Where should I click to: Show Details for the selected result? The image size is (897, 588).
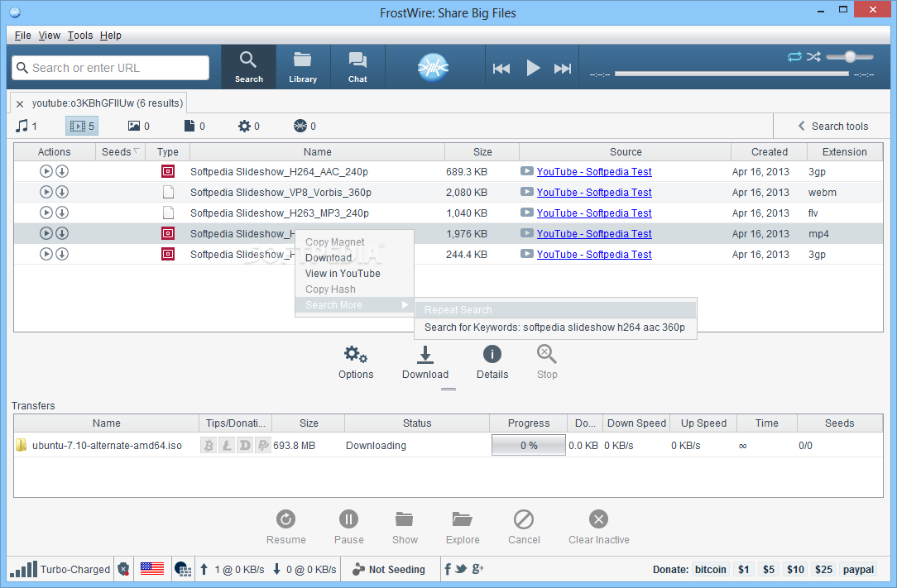pyautogui.click(x=492, y=362)
